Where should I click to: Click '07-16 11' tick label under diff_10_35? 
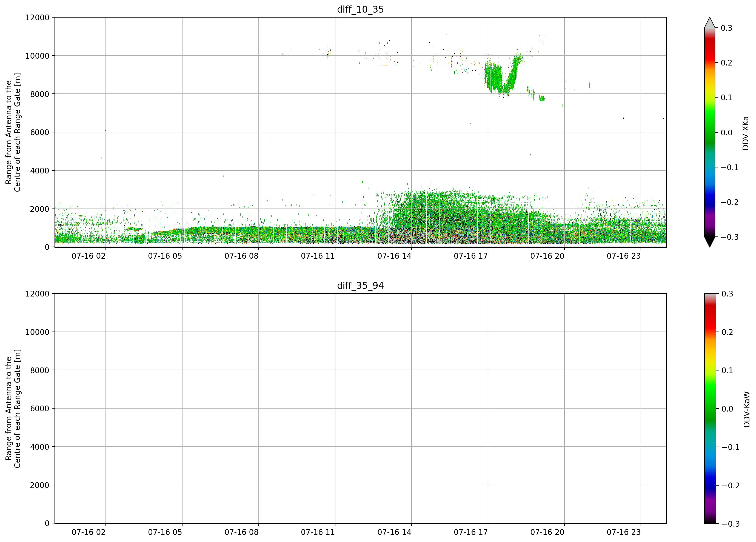point(318,256)
